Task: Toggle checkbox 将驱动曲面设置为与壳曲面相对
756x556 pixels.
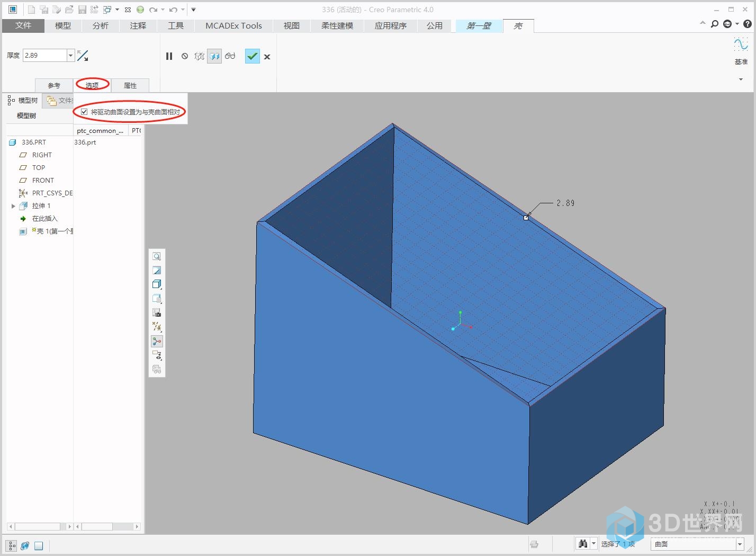Action: pyautogui.click(x=84, y=112)
